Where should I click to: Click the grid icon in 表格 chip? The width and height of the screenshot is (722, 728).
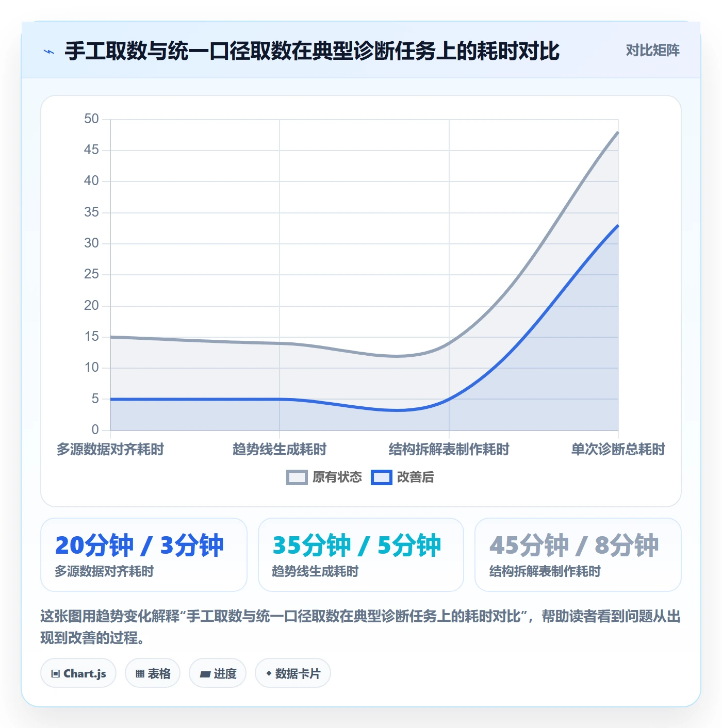pyautogui.click(x=140, y=674)
